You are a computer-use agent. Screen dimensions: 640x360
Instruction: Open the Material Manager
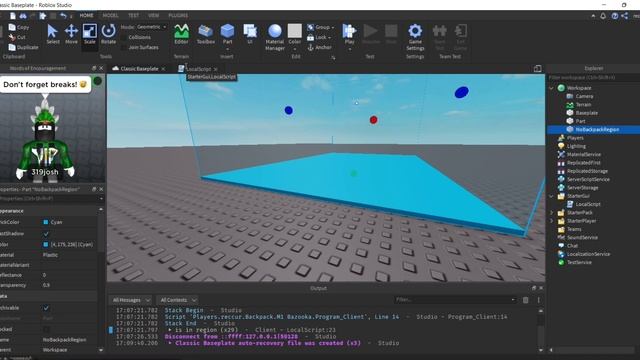tap(275, 37)
